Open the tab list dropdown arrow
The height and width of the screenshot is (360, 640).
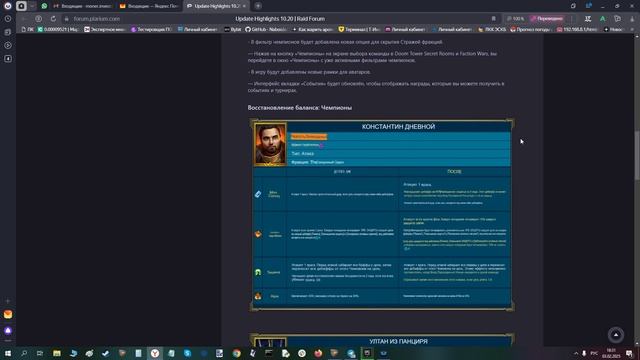(x=32, y=6)
